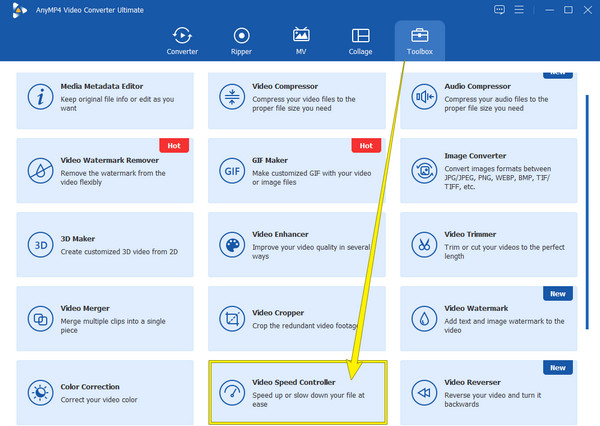
Task: Click 'Make customized GIF with your video' text
Action: [x=311, y=173]
